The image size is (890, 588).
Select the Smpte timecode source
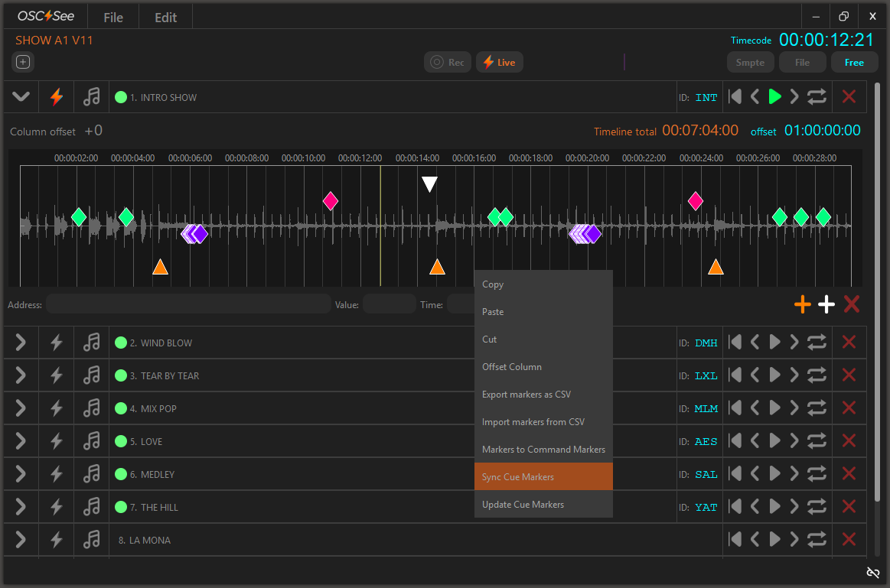(750, 63)
